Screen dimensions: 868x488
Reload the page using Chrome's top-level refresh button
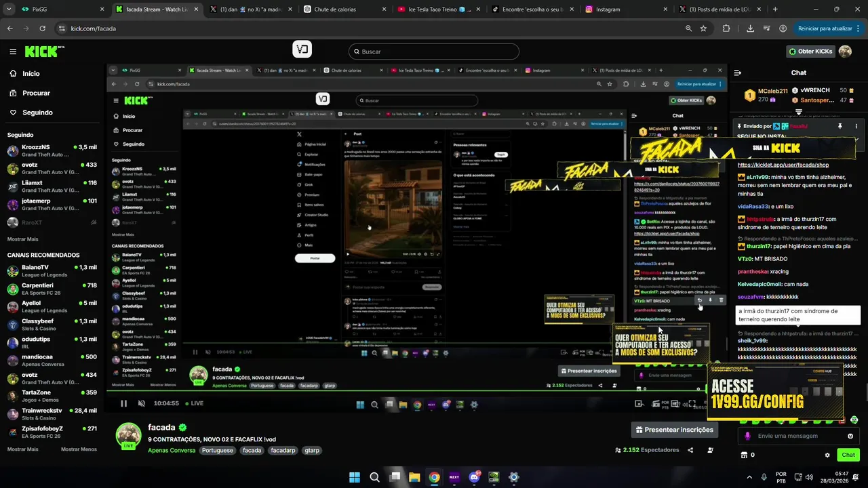[42, 28]
